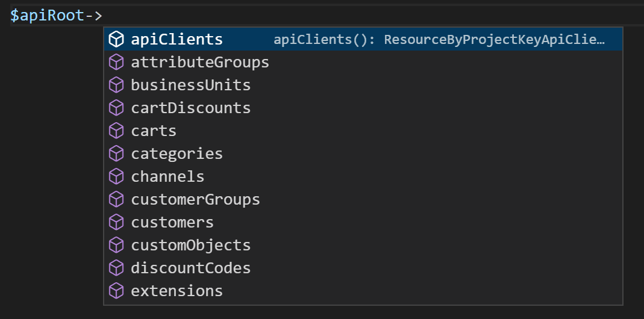Click method icon beside apiClients suggestion
Screen dimensions: 644x319
(116, 40)
